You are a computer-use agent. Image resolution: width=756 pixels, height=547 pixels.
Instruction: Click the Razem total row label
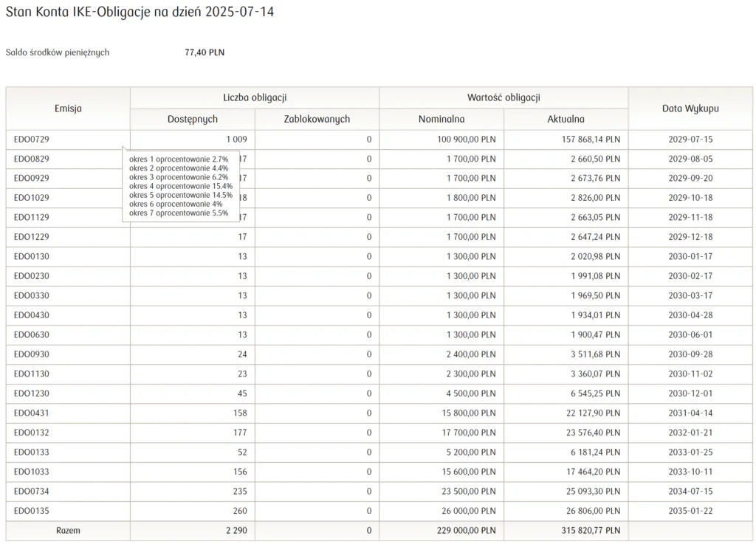(68, 531)
